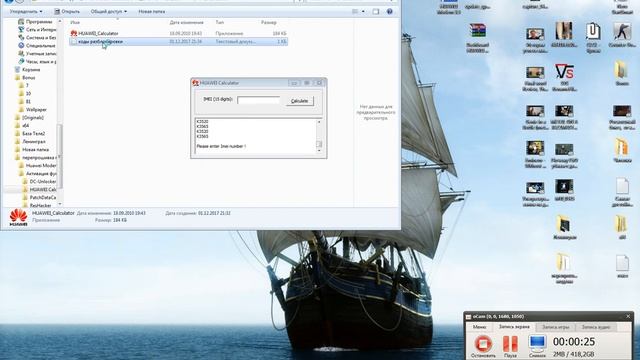640x360 pixels.
Task: Click 'Открыть' in Explorer toolbar
Action: coord(67,11)
